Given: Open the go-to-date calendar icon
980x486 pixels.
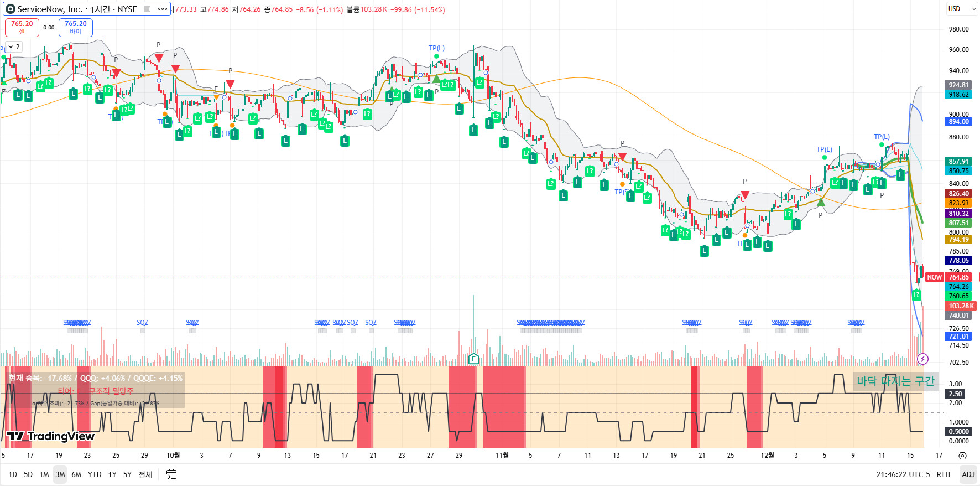Looking at the screenshot, I should tap(171, 474).
